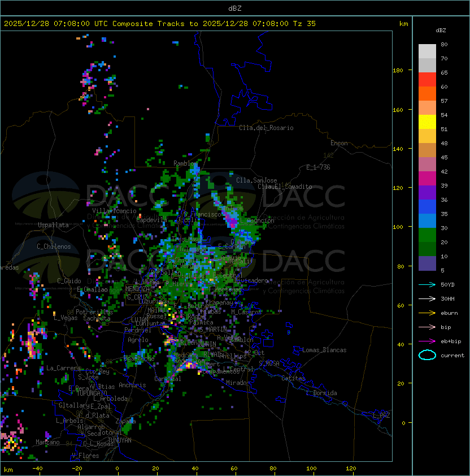The width and height of the screenshot is (470, 476).
Task: Click the MENDOZA city label
Action: (x=137, y=289)
